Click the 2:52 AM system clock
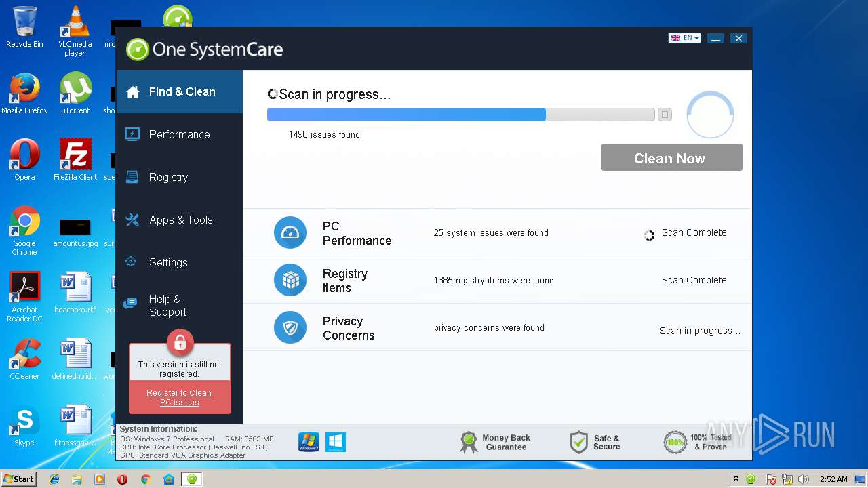The image size is (868, 488). point(833,479)
